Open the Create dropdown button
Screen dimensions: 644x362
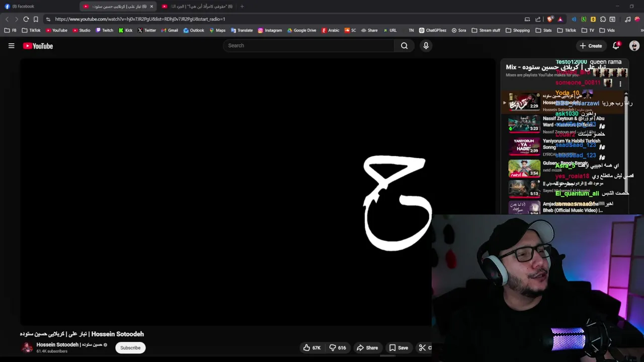pos(591,46)
